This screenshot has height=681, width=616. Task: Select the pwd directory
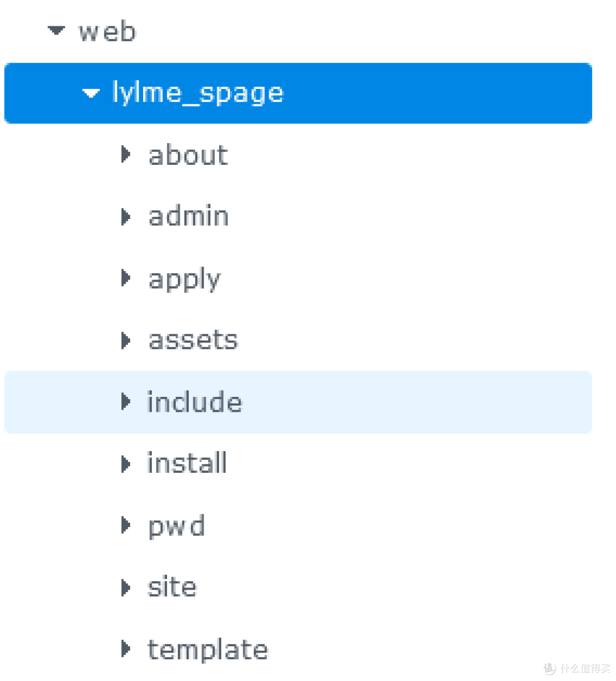pyautogui.click(x=177, y=525)
